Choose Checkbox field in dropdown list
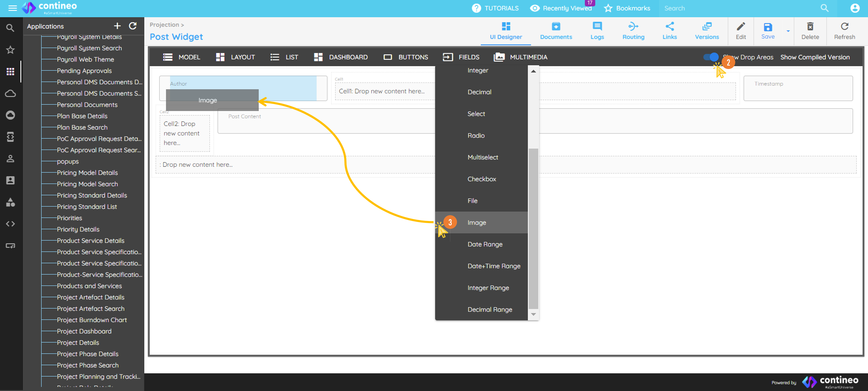The height and width of the screenshot is (391, 868). 481,179
